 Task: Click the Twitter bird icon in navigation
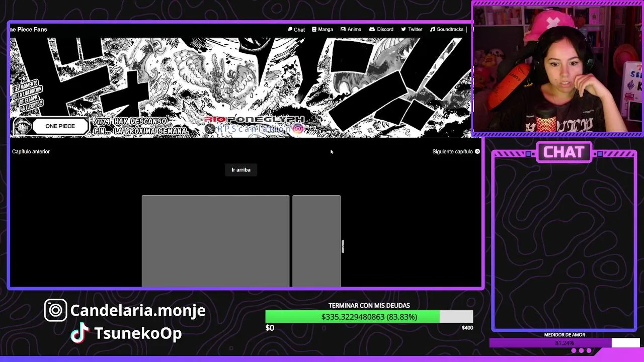(403, 29)
